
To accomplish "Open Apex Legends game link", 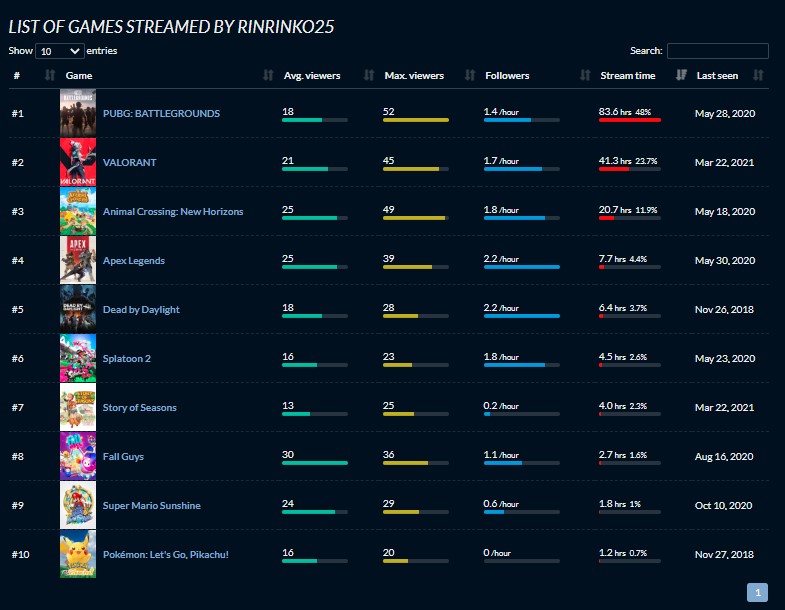I will point(134,260).
